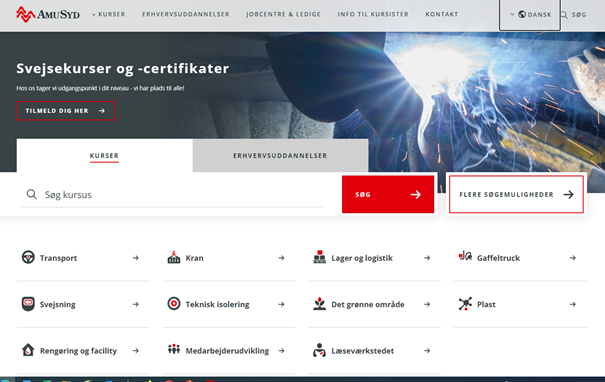Image resolution: width=605 pixels, height=382 pixels.
Task: Switch to the ERHVERVSUDDANNELSER search tab
Action: [280, 156]
